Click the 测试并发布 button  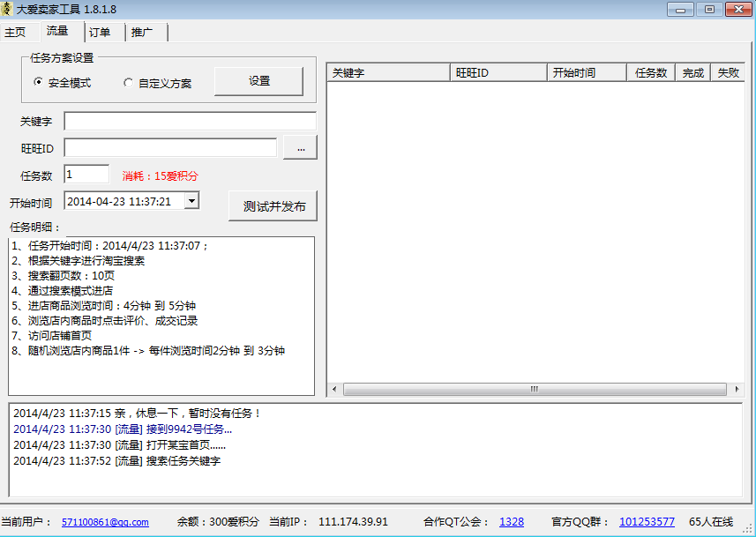click(x=272, y=205)
